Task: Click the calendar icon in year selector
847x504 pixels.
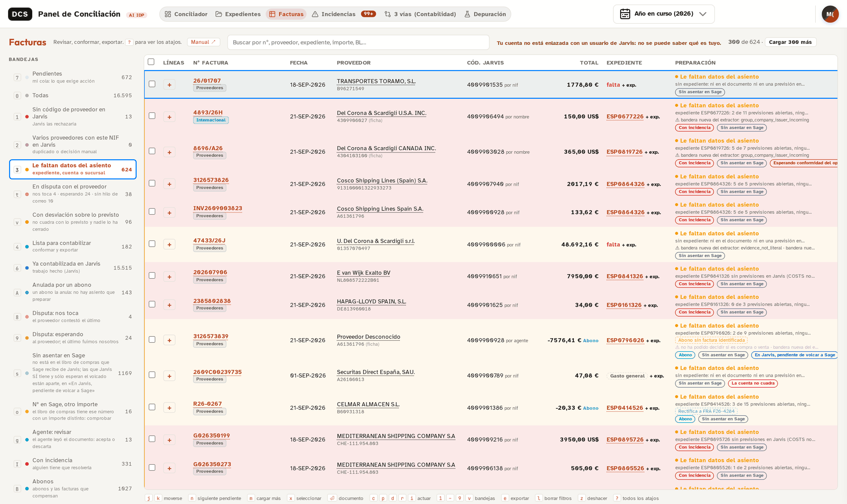Action: click(625, 14)
